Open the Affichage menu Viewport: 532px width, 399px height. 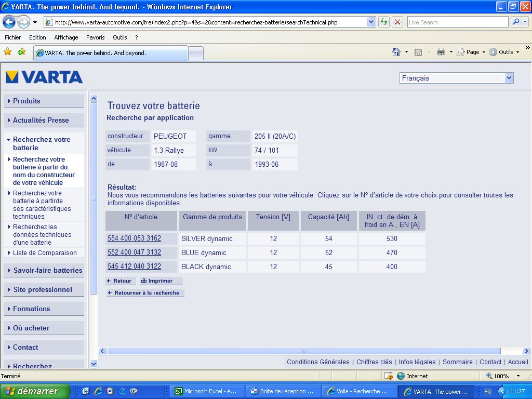pyautogui.click(x=66, y=37)
